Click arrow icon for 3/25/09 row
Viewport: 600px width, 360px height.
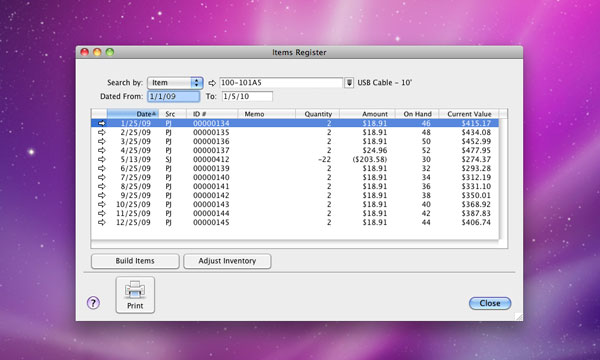click(101, 141)
